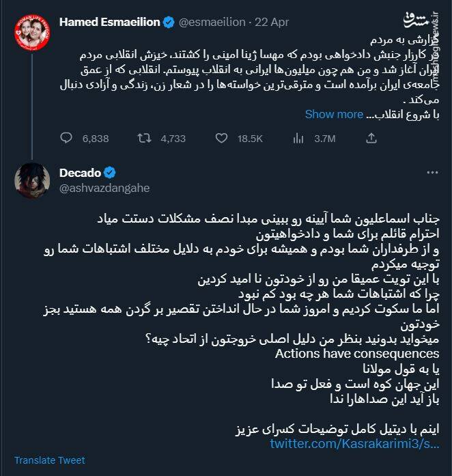The width and height of the screenshot is (452, 476).
Task: Click the 18.5K likes count
Action: [250, 139]
